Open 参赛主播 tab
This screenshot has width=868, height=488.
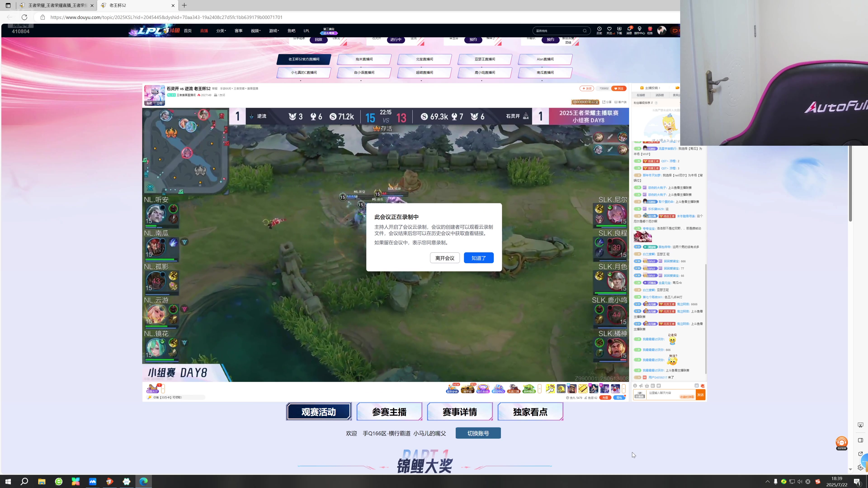pos(389,412)
